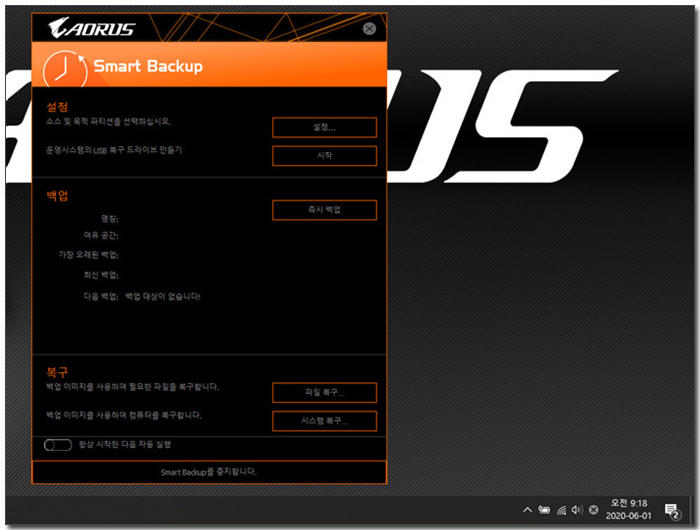The height and width of the screenshot is (530, 700).
Task: Click the USB 복구 드라이브 만들기 text
Action: click(114, 150)
